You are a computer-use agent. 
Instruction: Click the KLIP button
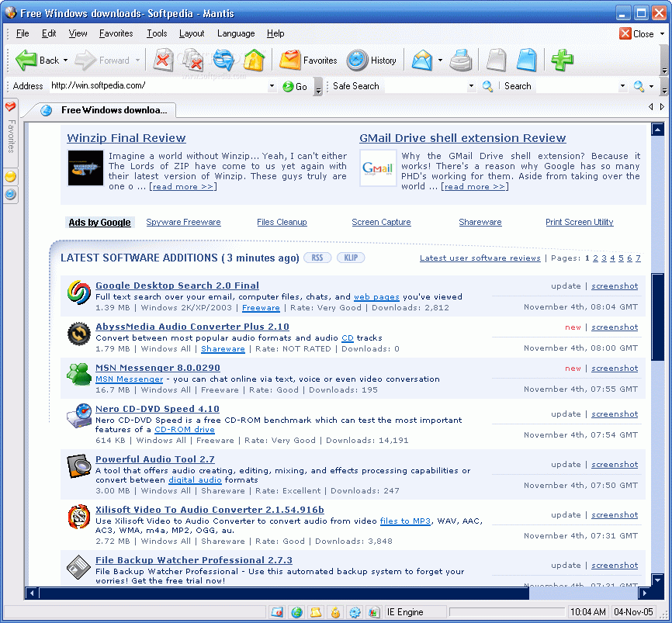[351, 258]
